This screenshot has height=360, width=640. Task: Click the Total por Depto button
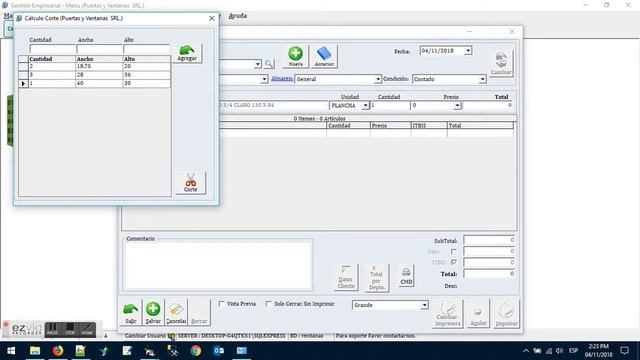pos(376,278)
